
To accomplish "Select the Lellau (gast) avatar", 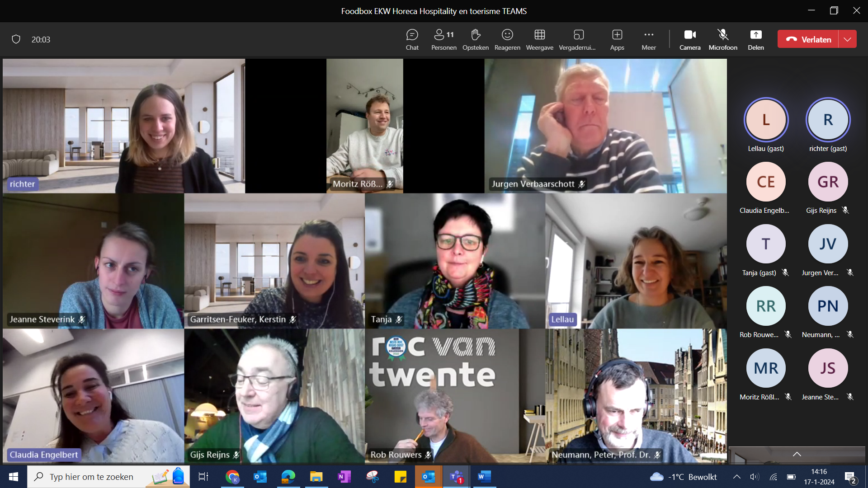I will [766, 120].
